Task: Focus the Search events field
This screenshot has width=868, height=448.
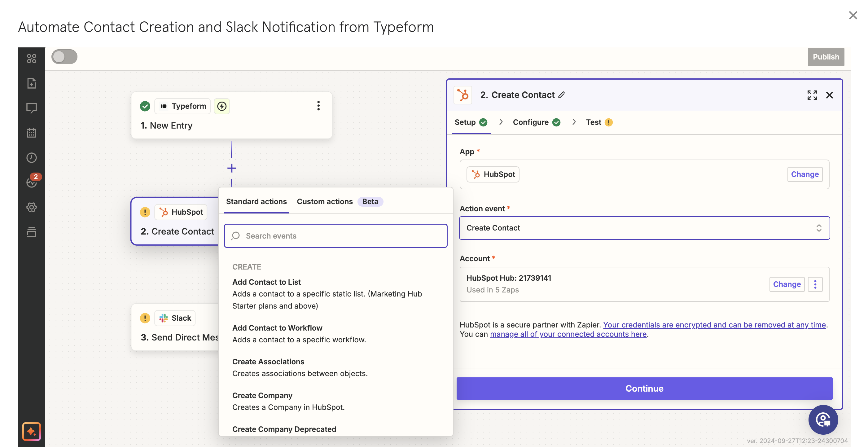Action: click(335, 236)
